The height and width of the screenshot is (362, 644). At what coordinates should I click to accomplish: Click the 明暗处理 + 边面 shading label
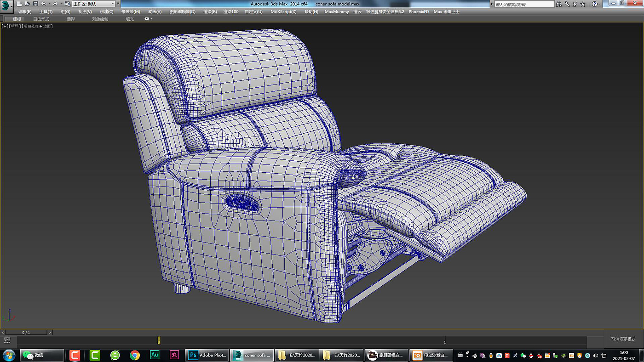38,26
